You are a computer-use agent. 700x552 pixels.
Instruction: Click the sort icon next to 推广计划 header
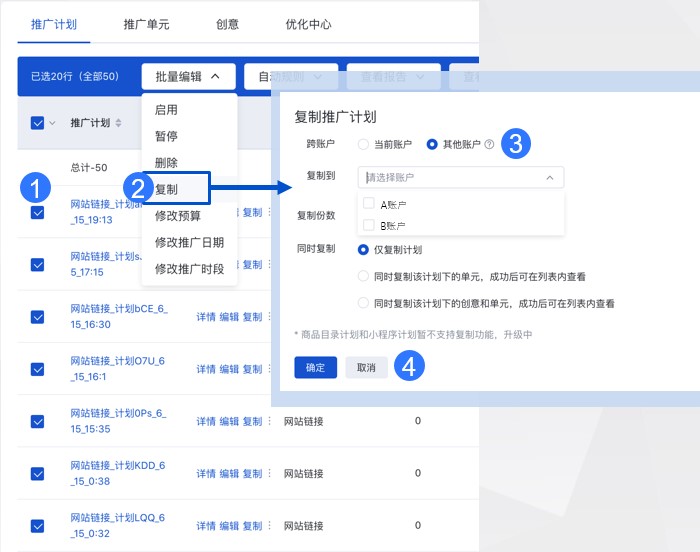(x=119, y=123)
